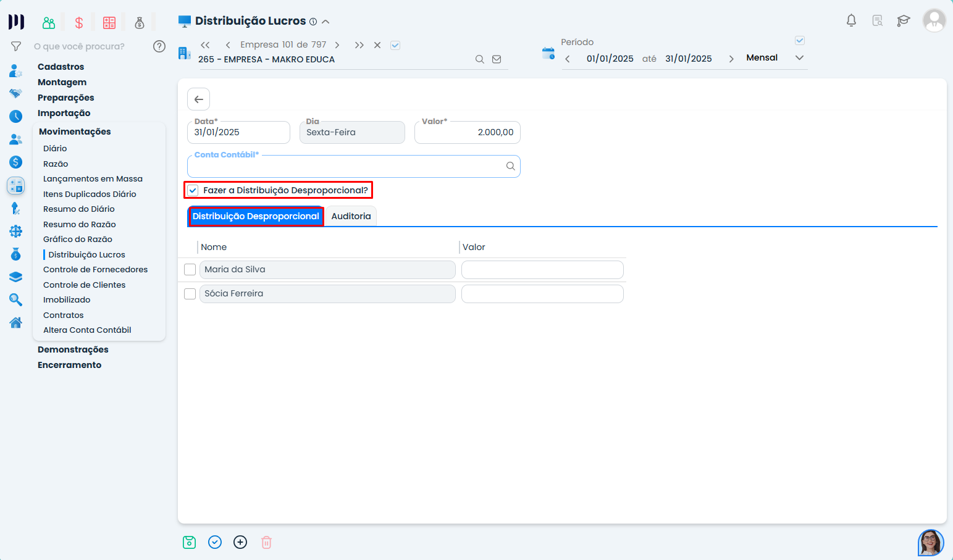Check the box beside Maria da Silva
Image resolution: width=953 pixels, height=560 pixels.
tap(190, 270)
